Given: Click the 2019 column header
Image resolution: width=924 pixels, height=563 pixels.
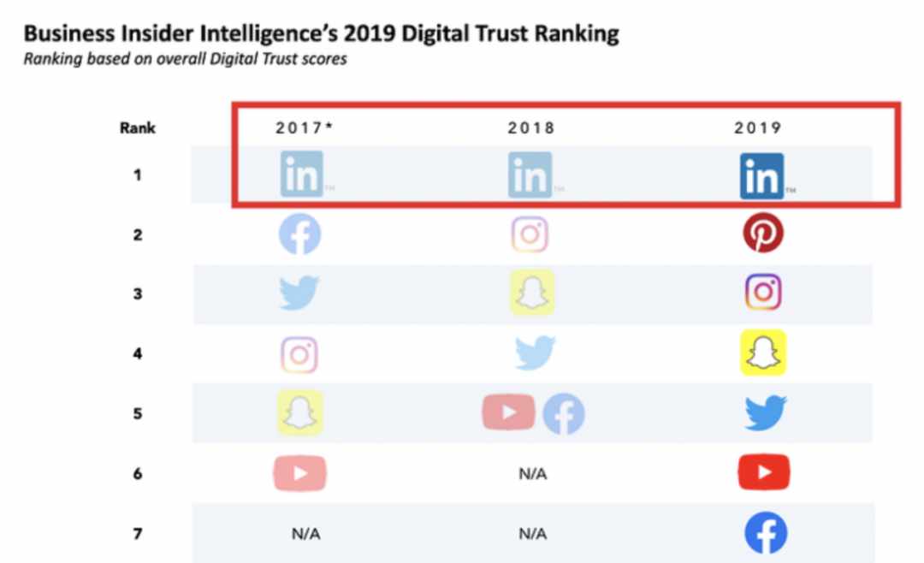Looking at the screenshot, I should pos(758,128).
